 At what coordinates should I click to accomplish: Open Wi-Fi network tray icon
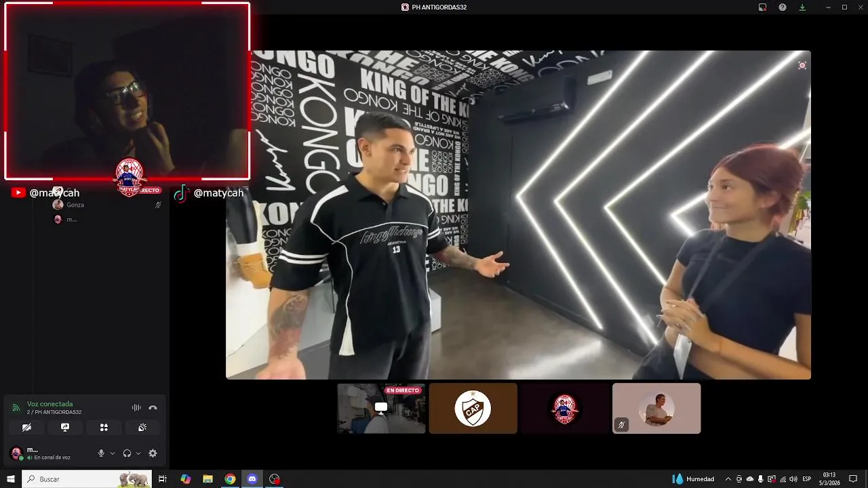pyautogui.click(x=783, y=479)
